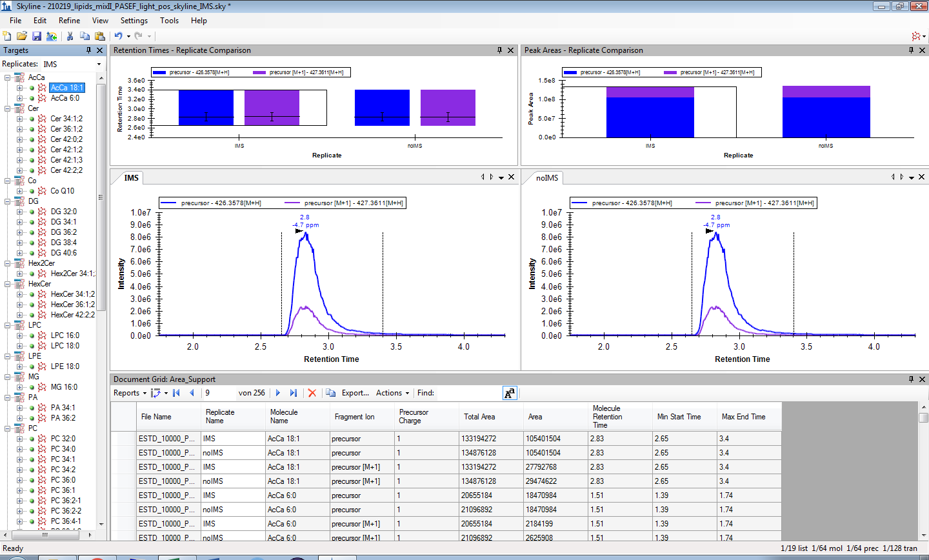This screenshot has height=560, width=929.
Task: Select PC 34:1 in the Targets tree
Action: point(63,459)
